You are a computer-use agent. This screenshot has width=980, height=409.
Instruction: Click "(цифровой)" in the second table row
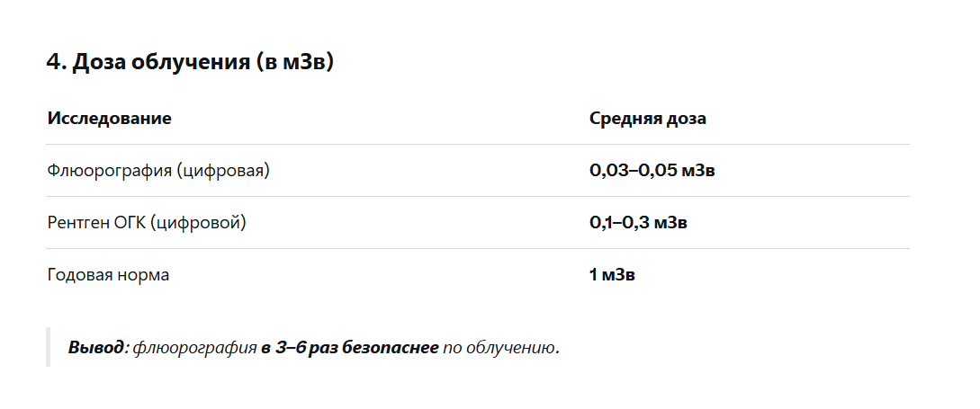point(199,222)
